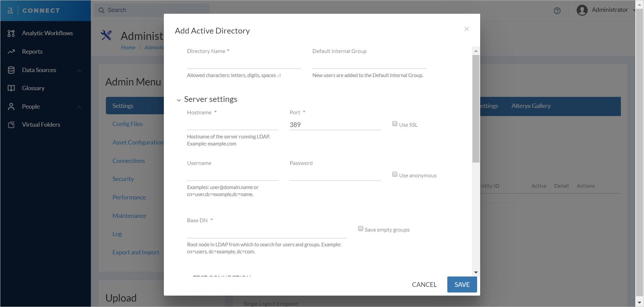
Task: Enable the Use SSL checkbox
Action: tap(395, 124)
